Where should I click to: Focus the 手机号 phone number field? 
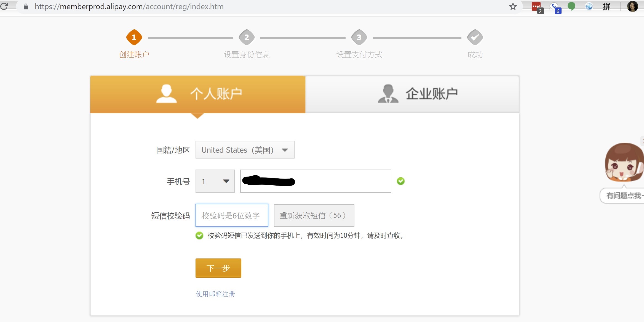click(x=316, y=181)
